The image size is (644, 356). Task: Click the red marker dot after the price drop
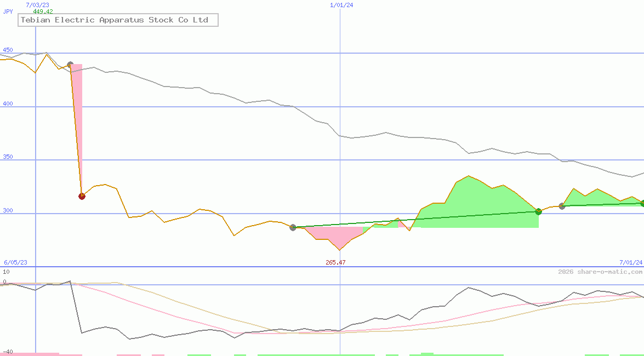pyautogui.click(x=82, y=196)
